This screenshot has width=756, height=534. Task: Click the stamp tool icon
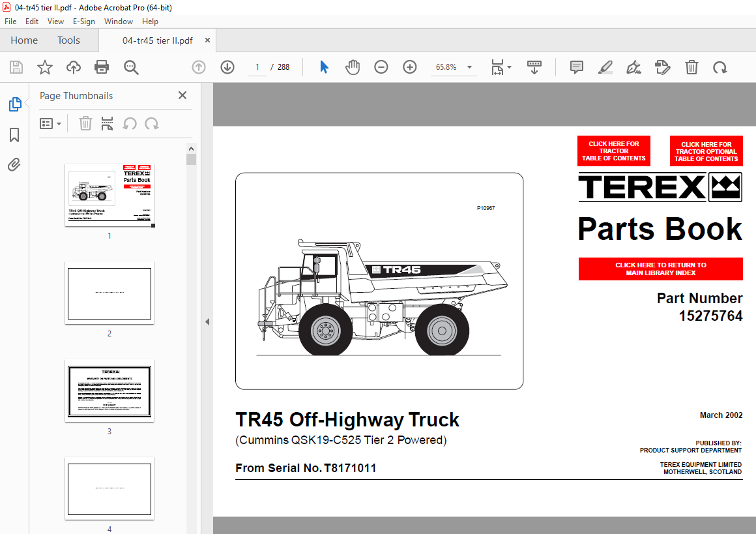pyautogui.click(x=662, y=67)
